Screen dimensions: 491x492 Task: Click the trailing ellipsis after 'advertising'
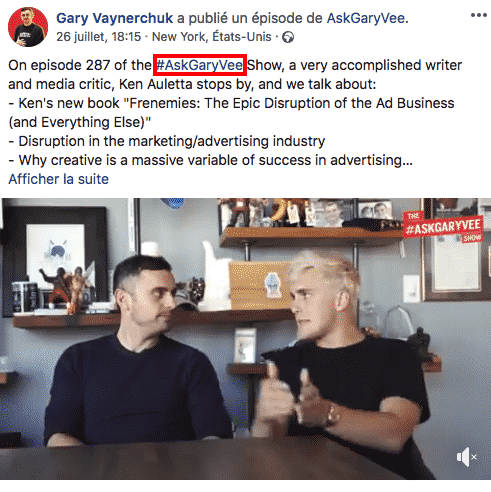(407, 161)
